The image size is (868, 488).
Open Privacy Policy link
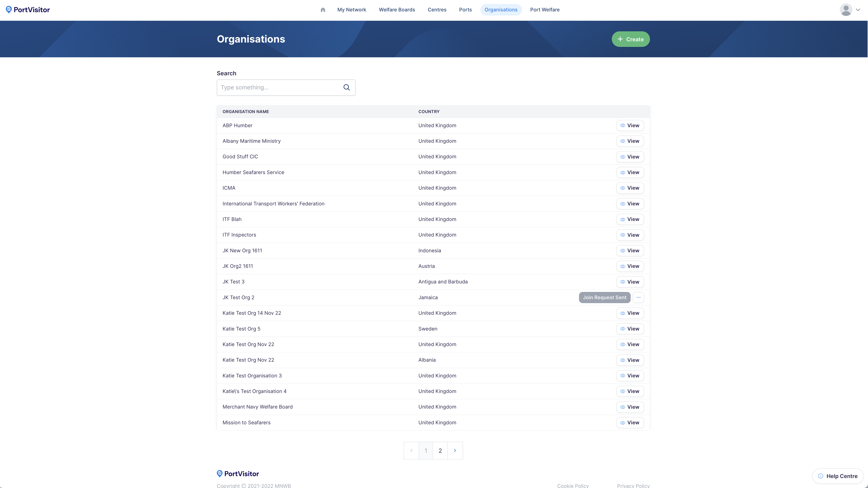[x=633, y=486]
